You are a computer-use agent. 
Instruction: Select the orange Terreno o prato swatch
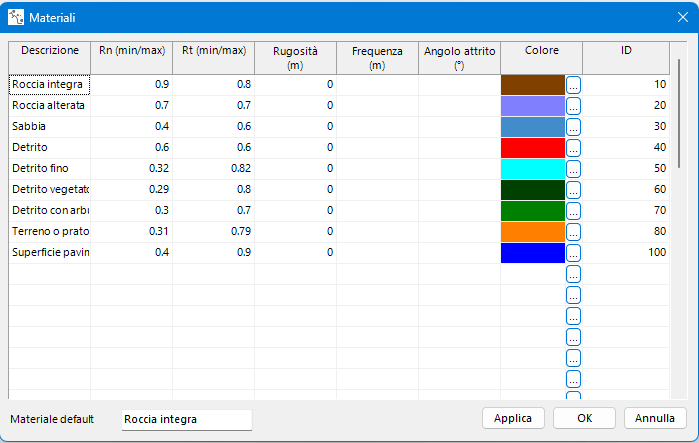click(x=533, y=231)
